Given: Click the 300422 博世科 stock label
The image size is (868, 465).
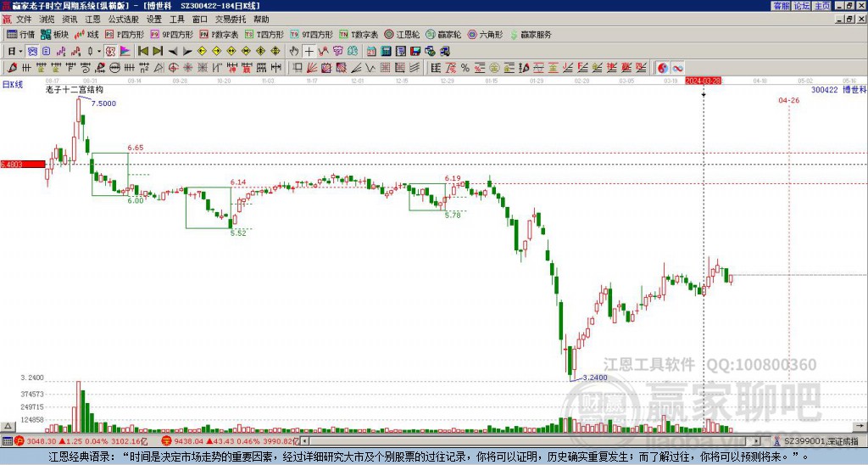Looking at the screenshot, I should coord(838,89).
